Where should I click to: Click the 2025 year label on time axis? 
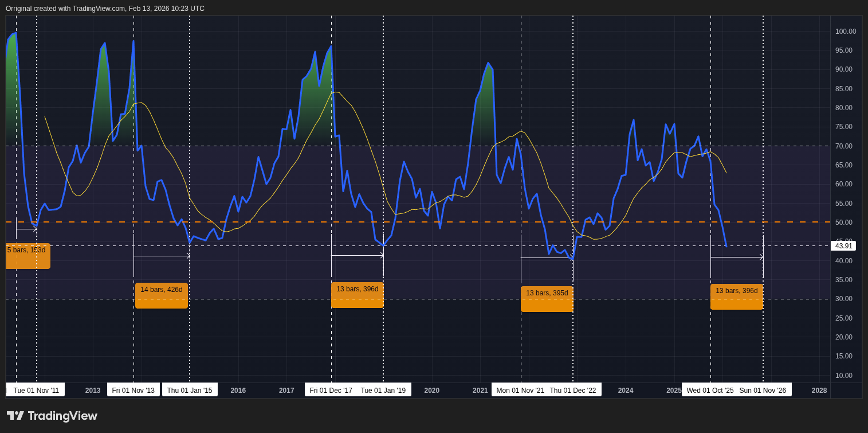674,391
